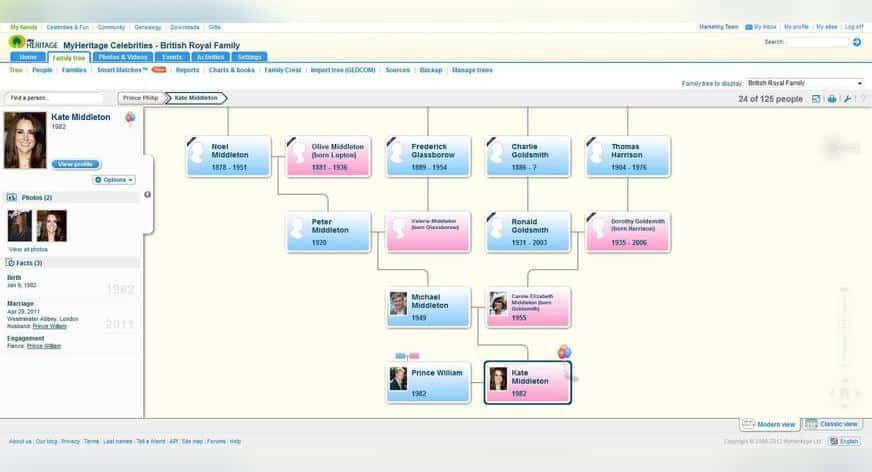The image size is (872, 472).
Task: Click the language flag icon next to English
Action: pyautogui.click(x=834, y=441)
